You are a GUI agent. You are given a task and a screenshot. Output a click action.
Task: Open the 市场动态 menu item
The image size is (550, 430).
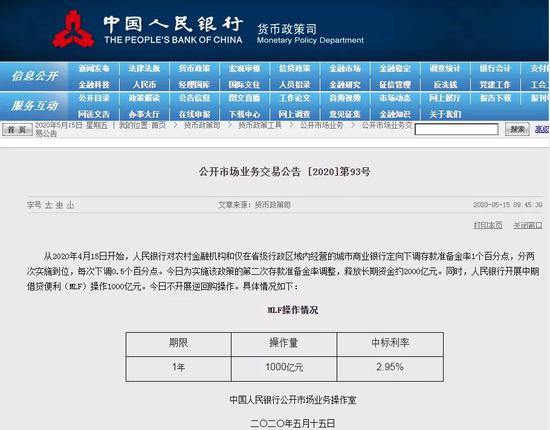395,98
